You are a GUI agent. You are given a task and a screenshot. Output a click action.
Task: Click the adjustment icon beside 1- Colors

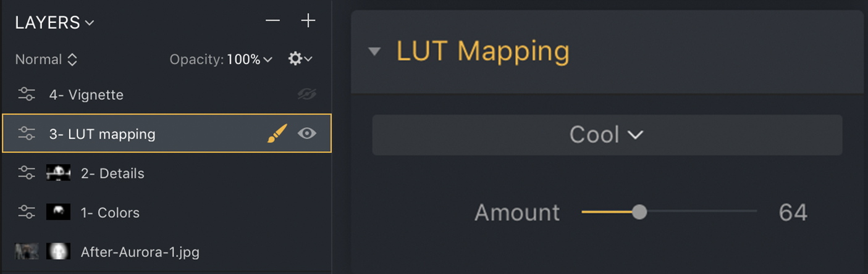click(x=27, y=212)
